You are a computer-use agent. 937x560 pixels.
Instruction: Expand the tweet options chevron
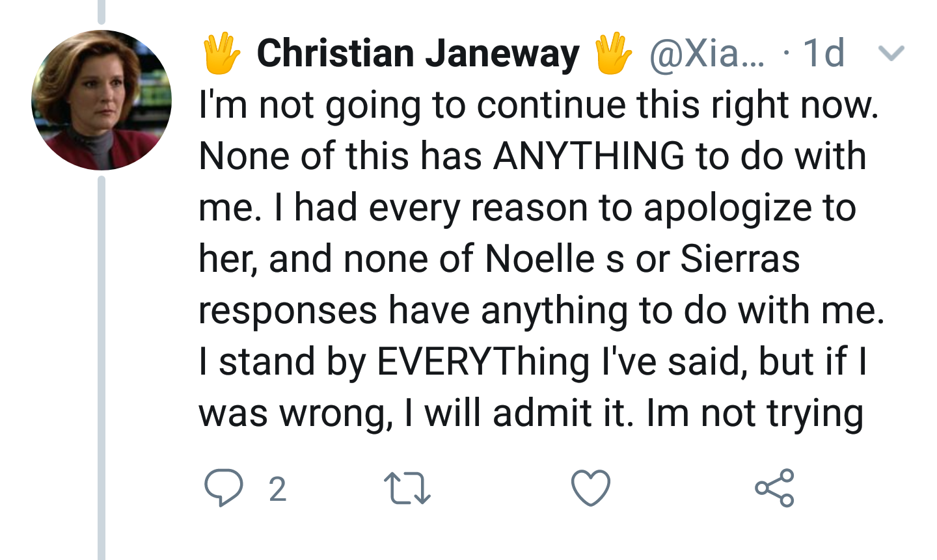tap(891, 53)
